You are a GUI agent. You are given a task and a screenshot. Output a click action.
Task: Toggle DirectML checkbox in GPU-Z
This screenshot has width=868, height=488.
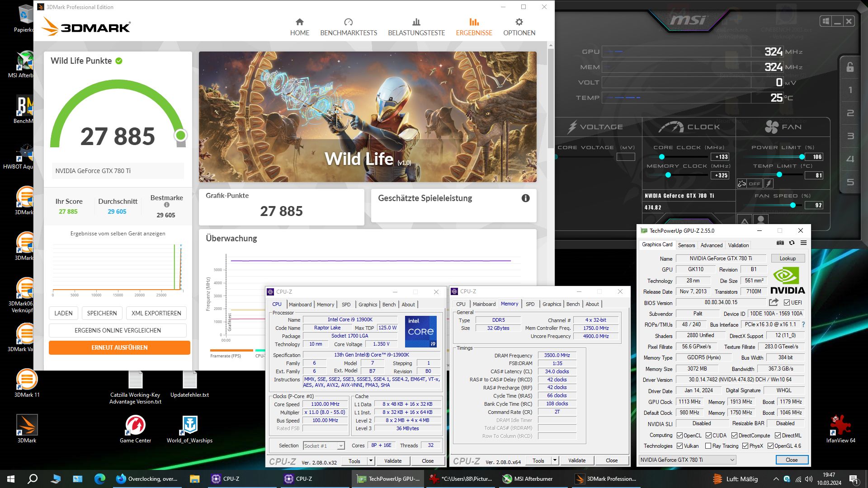[778, 435]
